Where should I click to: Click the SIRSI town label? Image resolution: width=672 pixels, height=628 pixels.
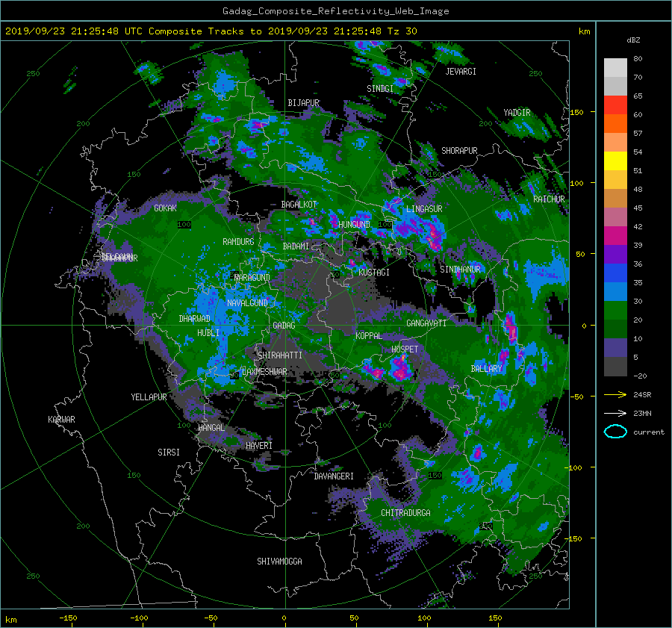169,453
